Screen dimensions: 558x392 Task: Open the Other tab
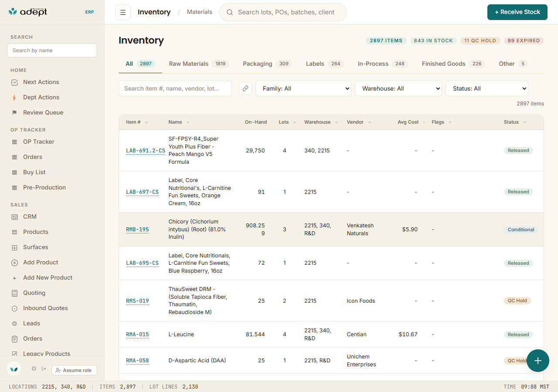(x=514, y=64)
